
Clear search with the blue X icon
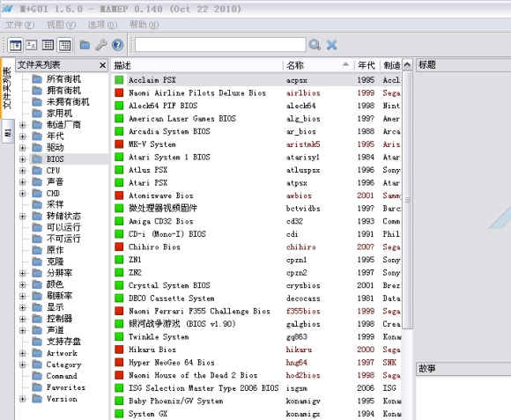331,45
